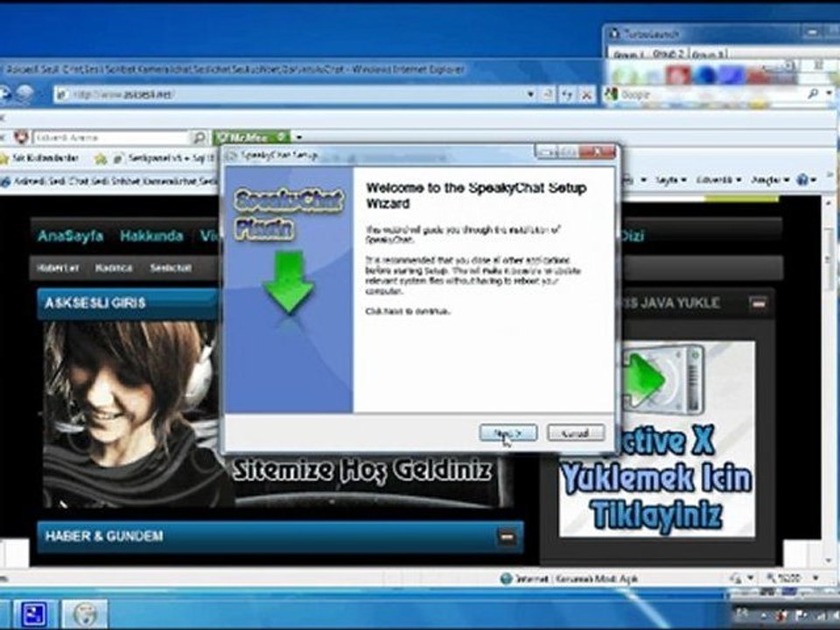Collapse the HABER & GUNDEM panel
840x630 pixels.
coord(507,536)
